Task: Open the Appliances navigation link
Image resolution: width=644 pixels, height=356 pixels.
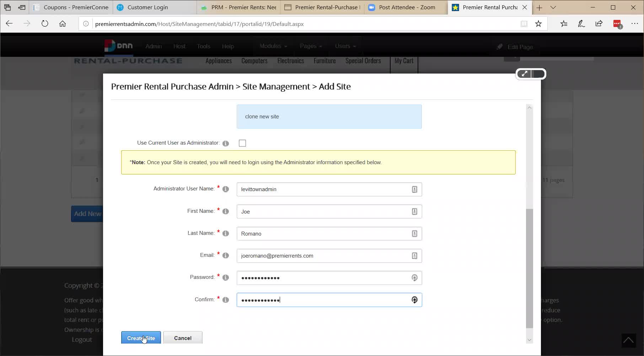Action: [x=219, y=61]
